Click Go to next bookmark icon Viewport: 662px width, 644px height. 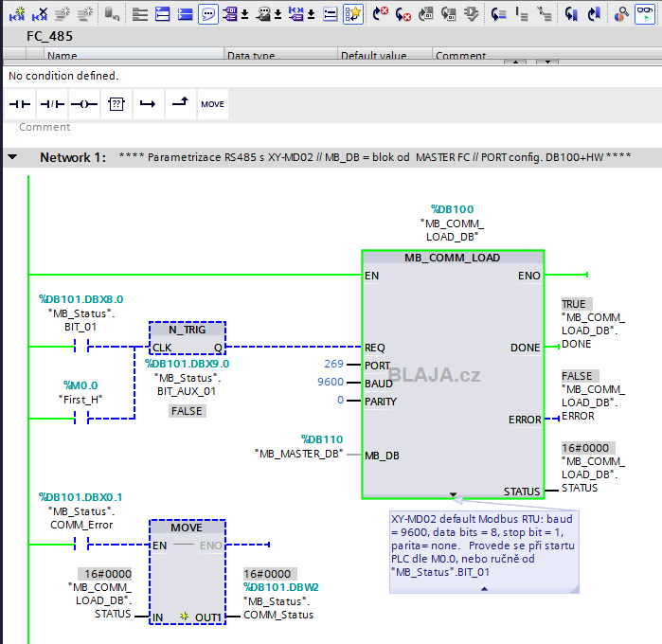[571, 14]
